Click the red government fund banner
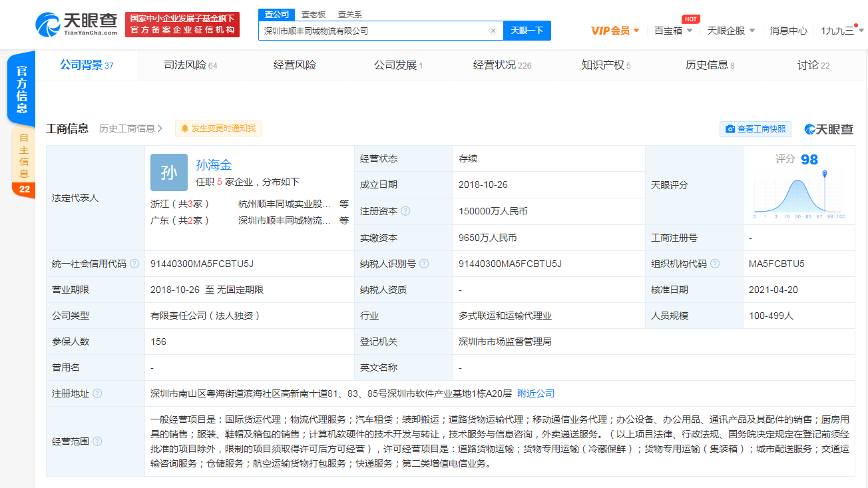Viewport: 868px width, 488px height. point(182,25)
